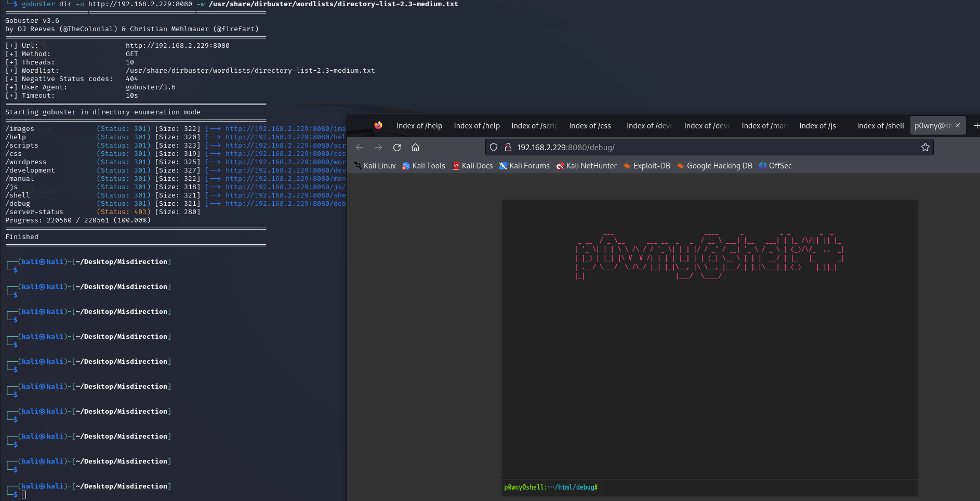Viewport: 980px width, 501px height.
Task: Click the /manual result in terminal output
Action: coord(20,179)
